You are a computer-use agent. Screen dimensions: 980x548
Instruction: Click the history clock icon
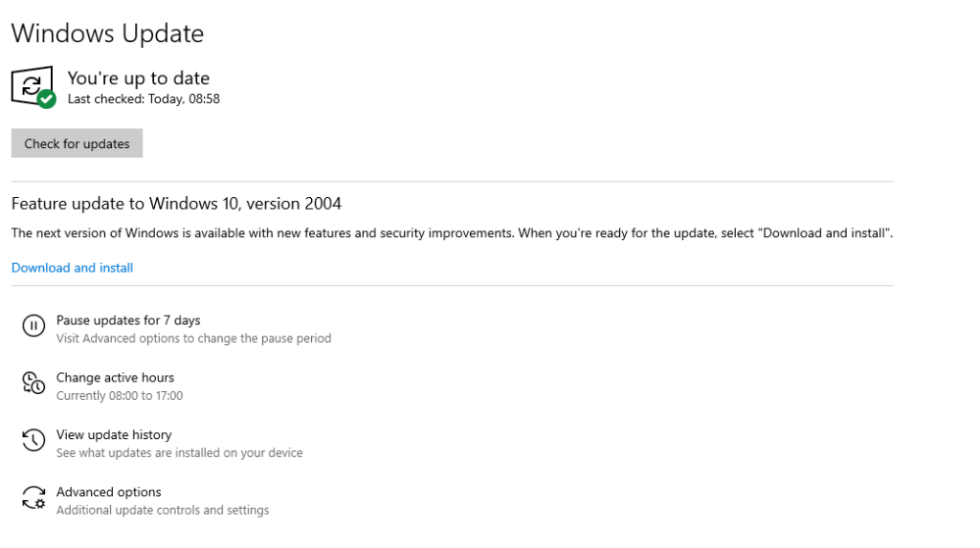[33, 440]
